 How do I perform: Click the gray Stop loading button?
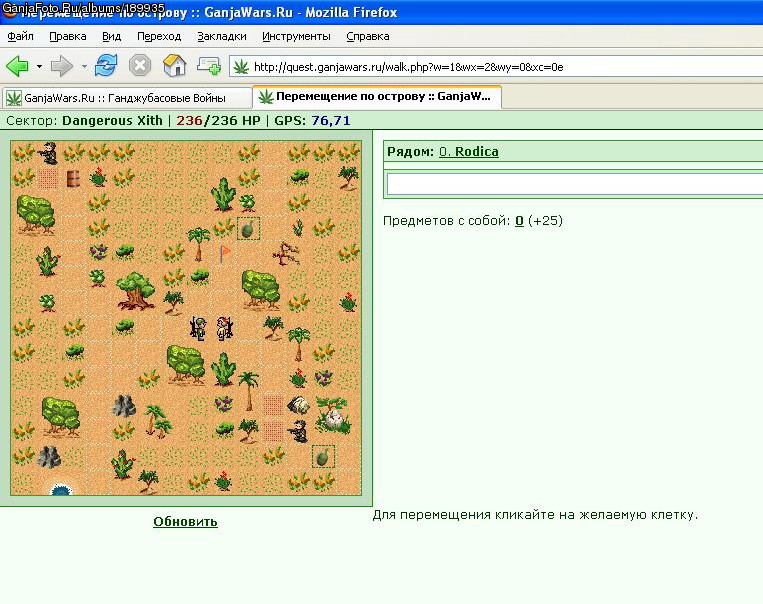point(140,66)
